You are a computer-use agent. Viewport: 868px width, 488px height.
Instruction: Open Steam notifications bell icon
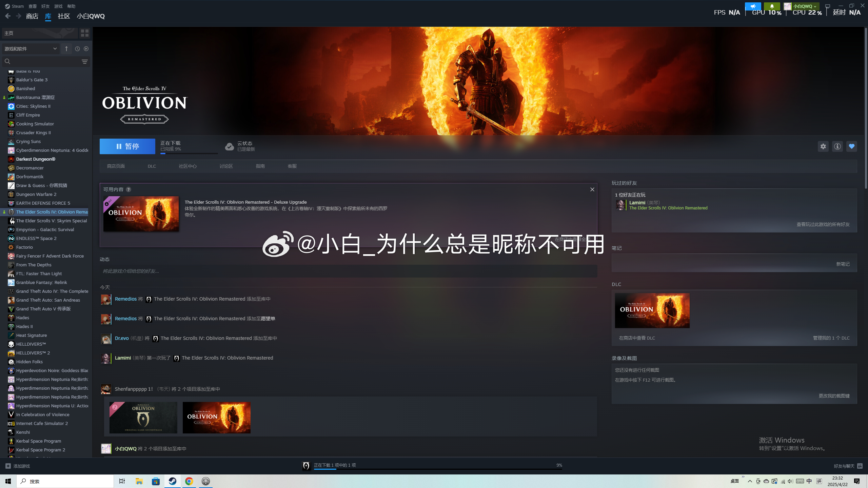coord(772,6)
